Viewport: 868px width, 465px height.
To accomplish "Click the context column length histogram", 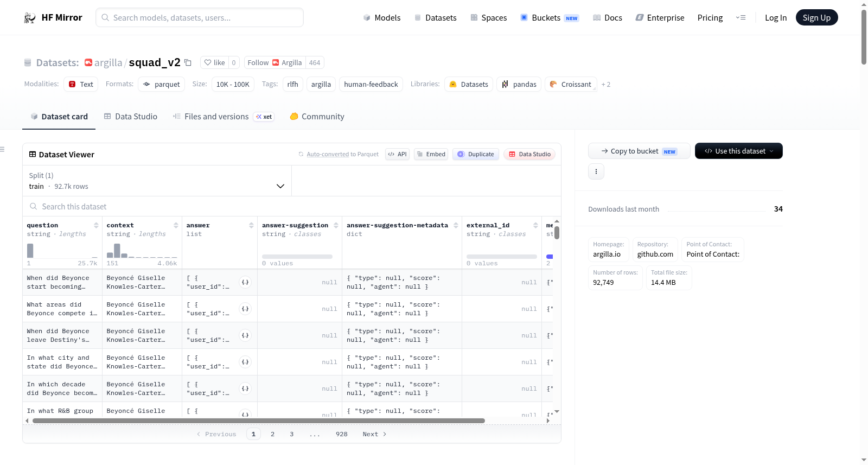I will [x=142, y=251].
